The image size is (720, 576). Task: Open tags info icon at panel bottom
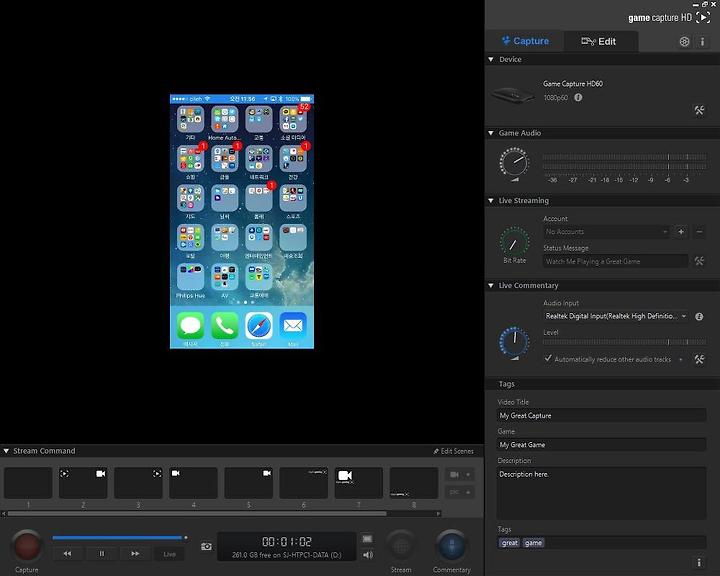click(x=699, y=563)
